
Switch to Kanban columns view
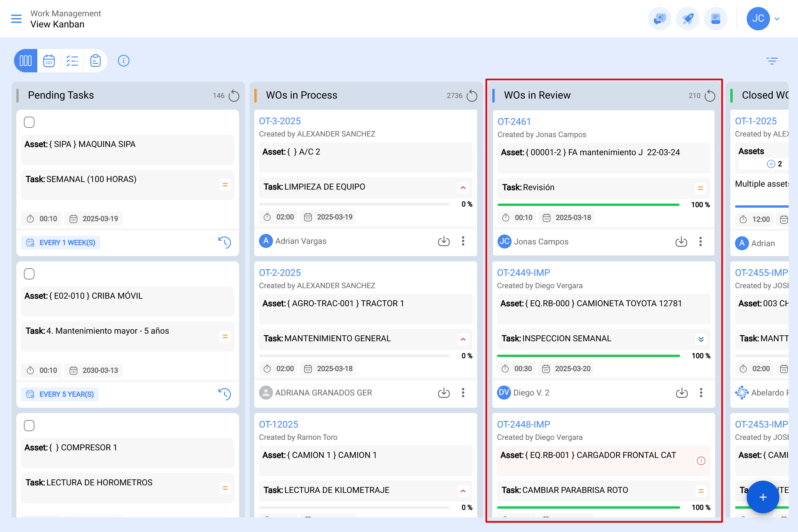point(26,61)
